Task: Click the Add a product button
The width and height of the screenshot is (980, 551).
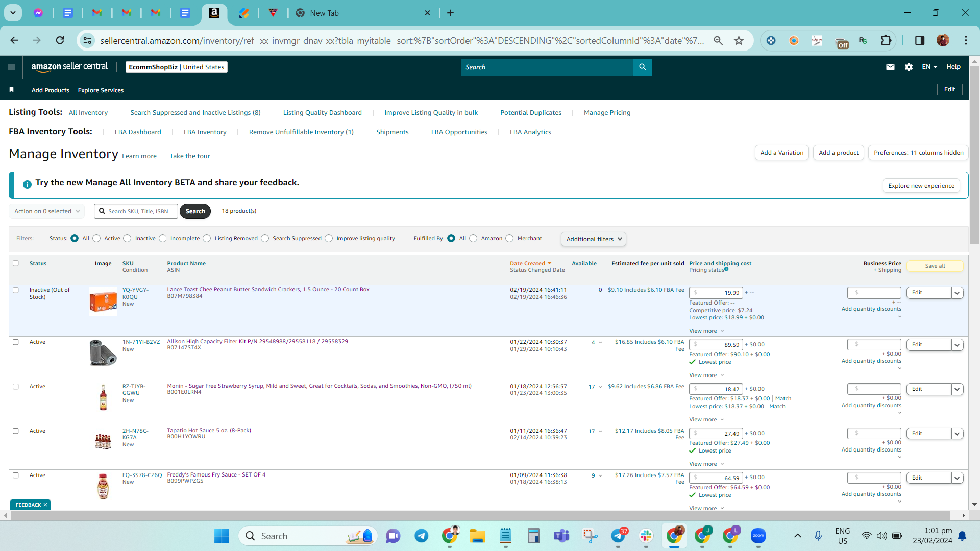Action: (839, 153)
